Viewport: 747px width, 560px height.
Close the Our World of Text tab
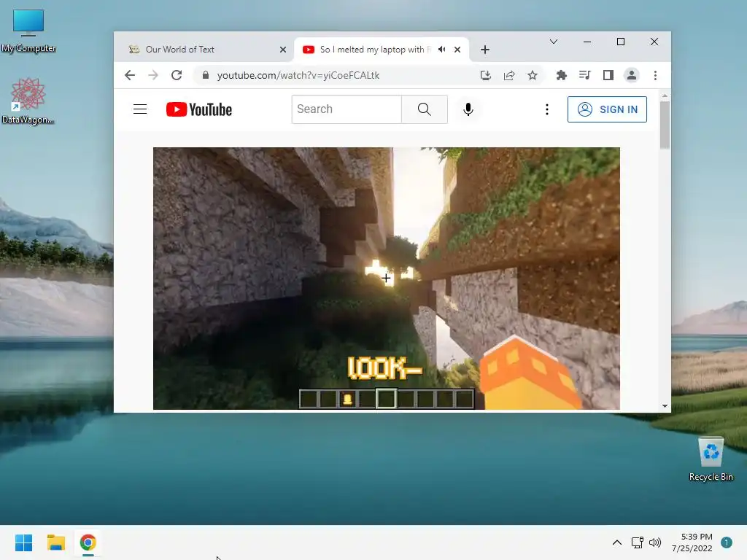tap(283, 50)
